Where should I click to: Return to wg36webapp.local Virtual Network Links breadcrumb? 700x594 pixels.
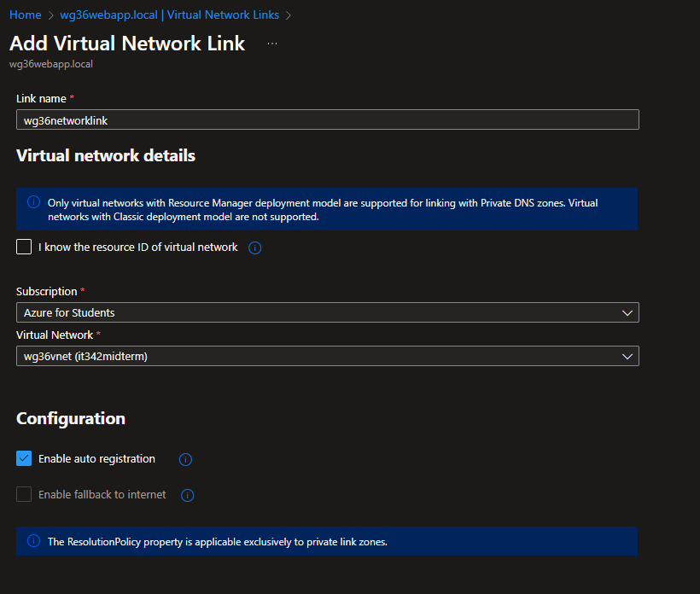[169, 15]
